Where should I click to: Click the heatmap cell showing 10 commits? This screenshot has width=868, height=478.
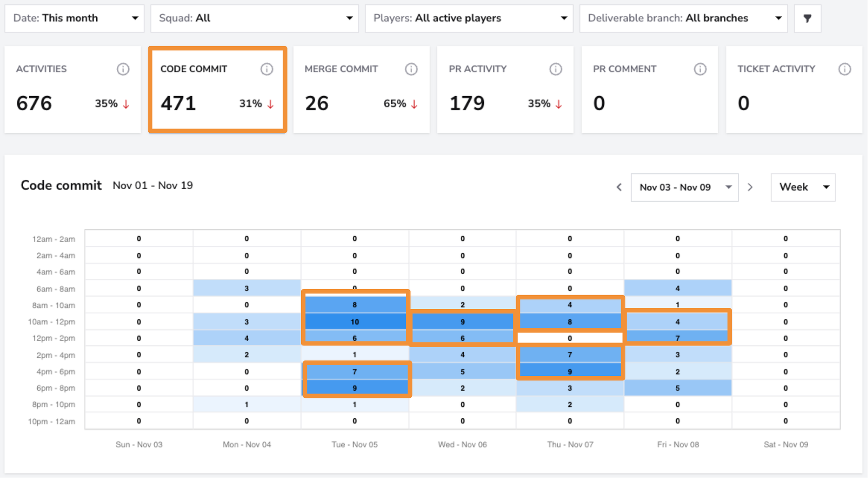coord(355,322)
